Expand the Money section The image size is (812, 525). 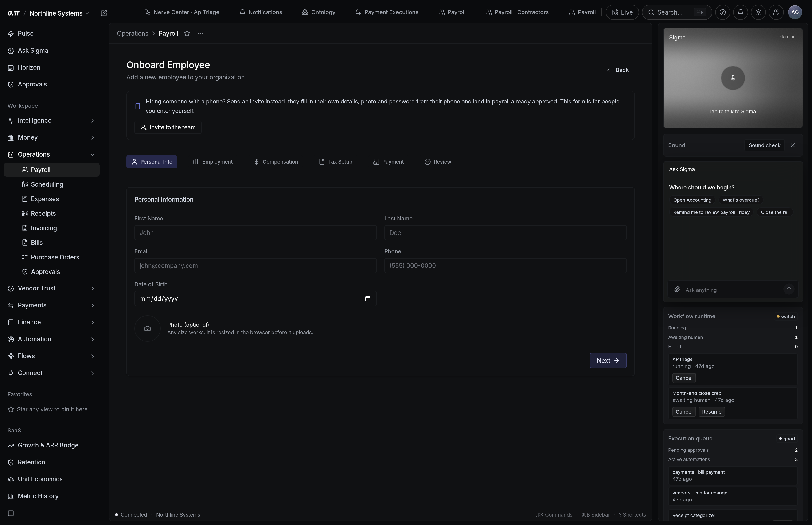(x=51, y=137)
